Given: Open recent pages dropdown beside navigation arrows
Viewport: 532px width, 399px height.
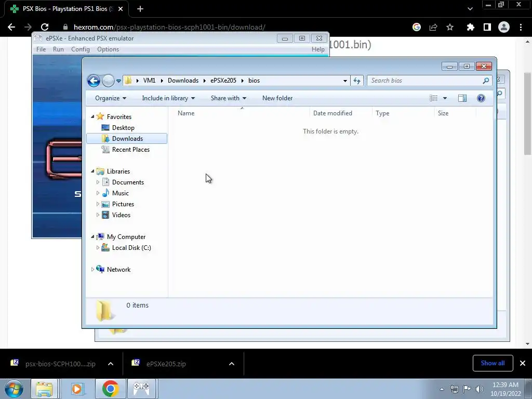Looking at the screenshot, I should (x=118, y=81).
